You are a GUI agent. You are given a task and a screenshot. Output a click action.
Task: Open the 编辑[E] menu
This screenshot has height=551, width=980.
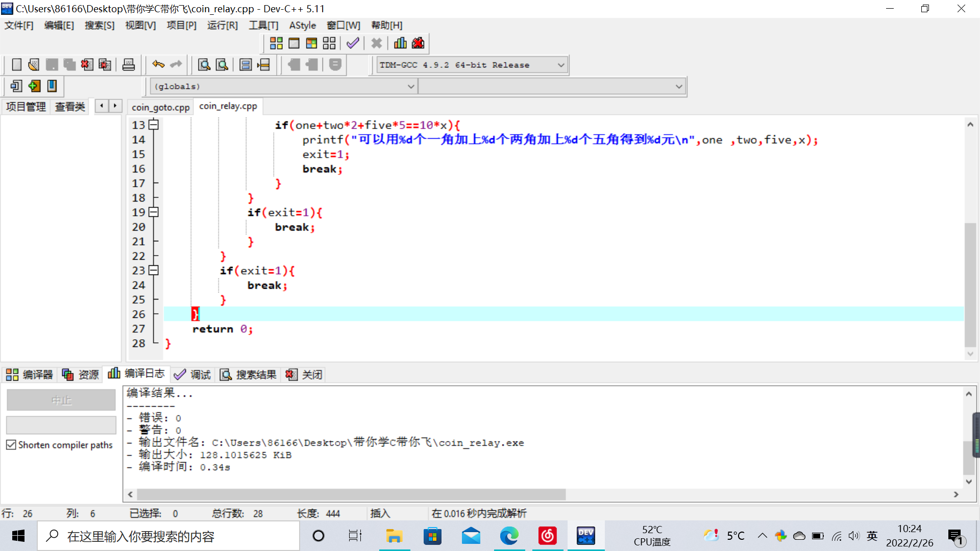(x=59, y=26)
